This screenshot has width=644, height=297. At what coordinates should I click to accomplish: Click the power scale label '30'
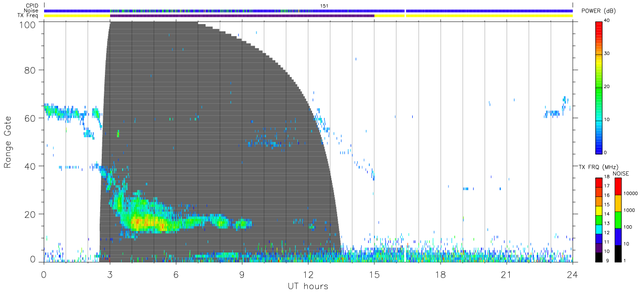click(x=608, y=53)
